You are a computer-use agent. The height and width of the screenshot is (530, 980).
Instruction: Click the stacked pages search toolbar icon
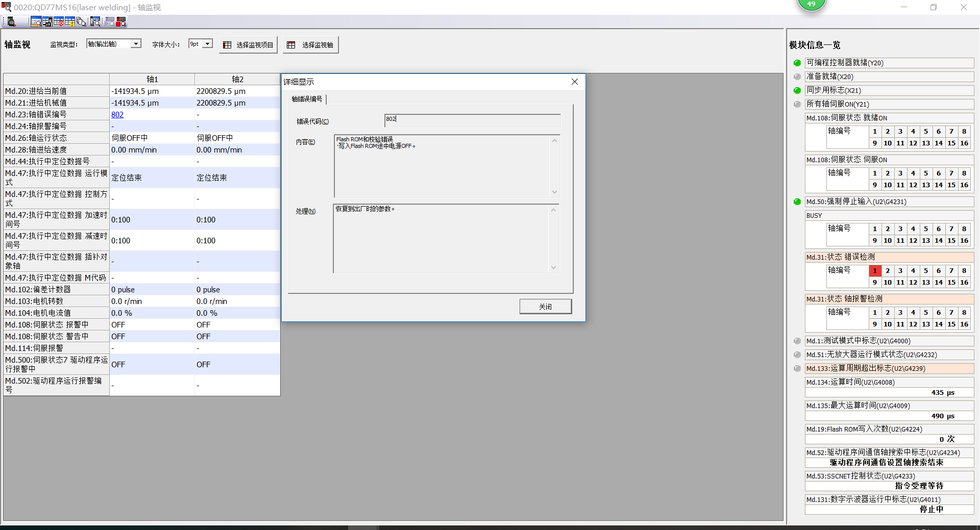point(81,21)
